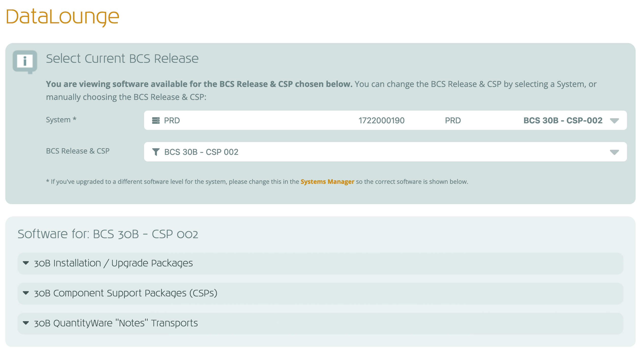The image size is (644, 363).
Task: Click the triangle beside "Notes" Transports
Action: (26, 323)
